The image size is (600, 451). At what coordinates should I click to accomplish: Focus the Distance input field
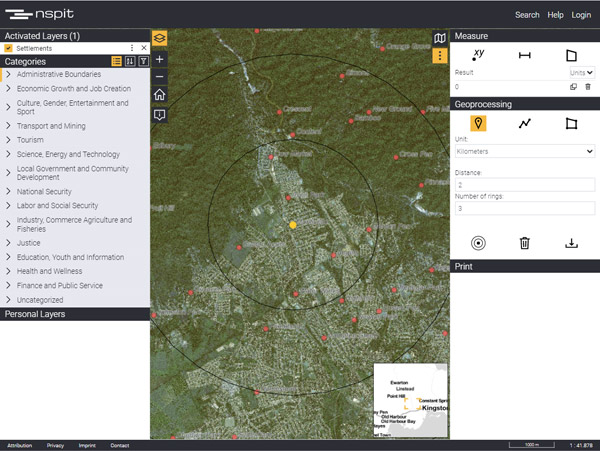click(525, 185)
